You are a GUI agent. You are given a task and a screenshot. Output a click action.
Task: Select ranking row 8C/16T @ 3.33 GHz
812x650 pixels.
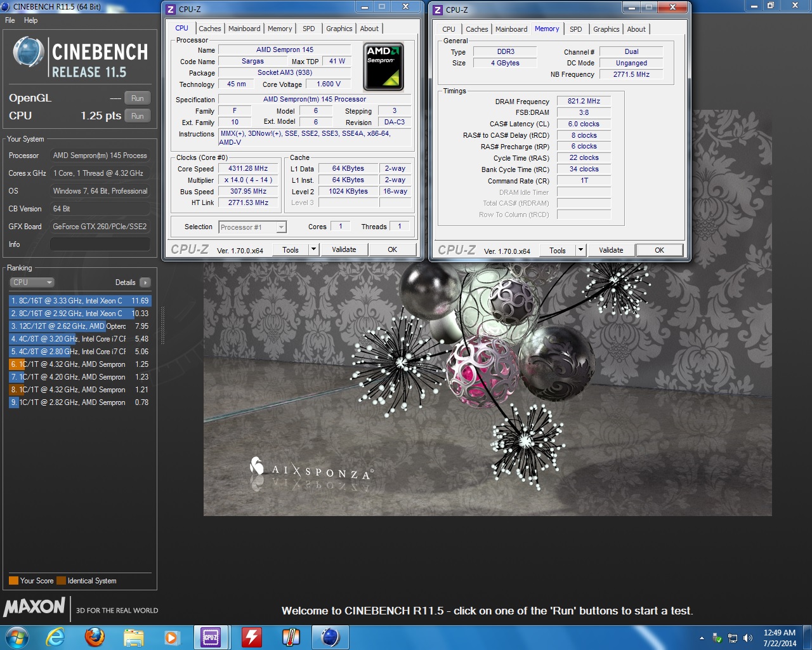pyautogui.click(x=80, y=301)
